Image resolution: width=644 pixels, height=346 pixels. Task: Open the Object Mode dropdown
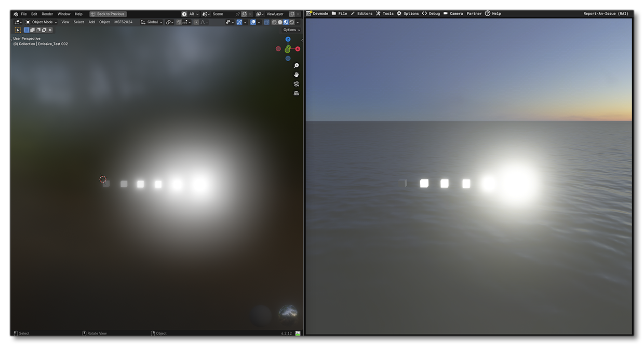click(43, 22)
